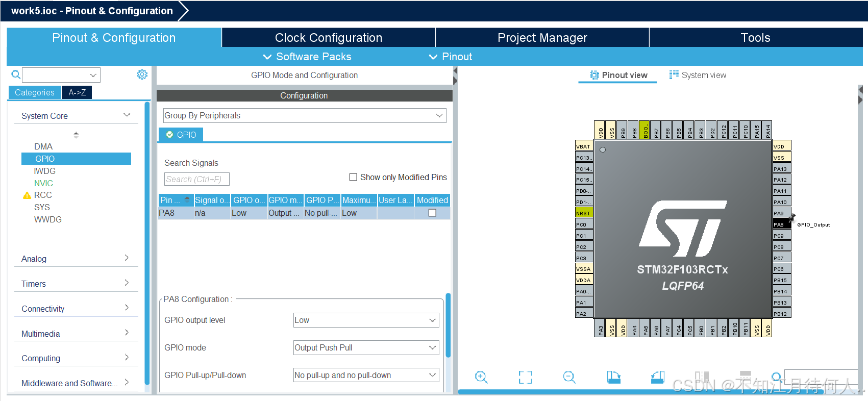Fit chip view to screen
Image resolution: width=868 pixels, height=401 pixels.
coord(525,377)
